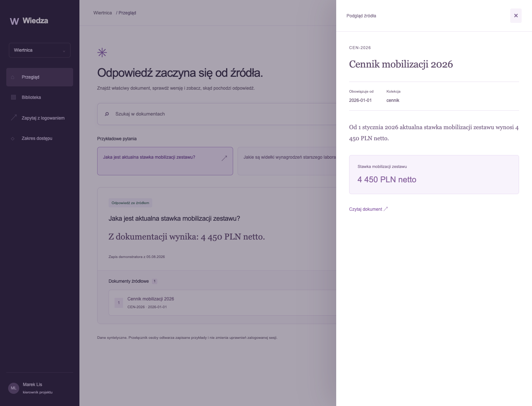Open the Wiertnica workspace dropdown
The image size is (532, 406).
[40, 50]
